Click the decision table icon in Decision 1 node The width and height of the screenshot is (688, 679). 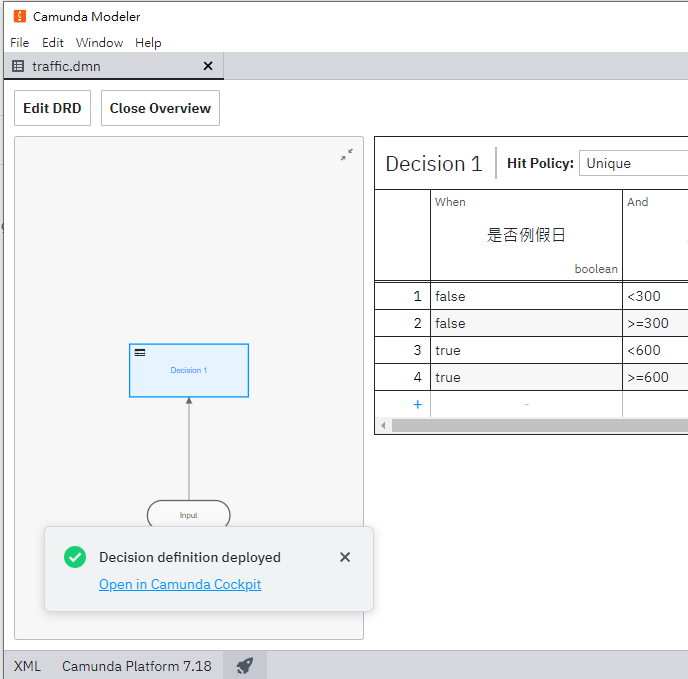coord(140,352)
